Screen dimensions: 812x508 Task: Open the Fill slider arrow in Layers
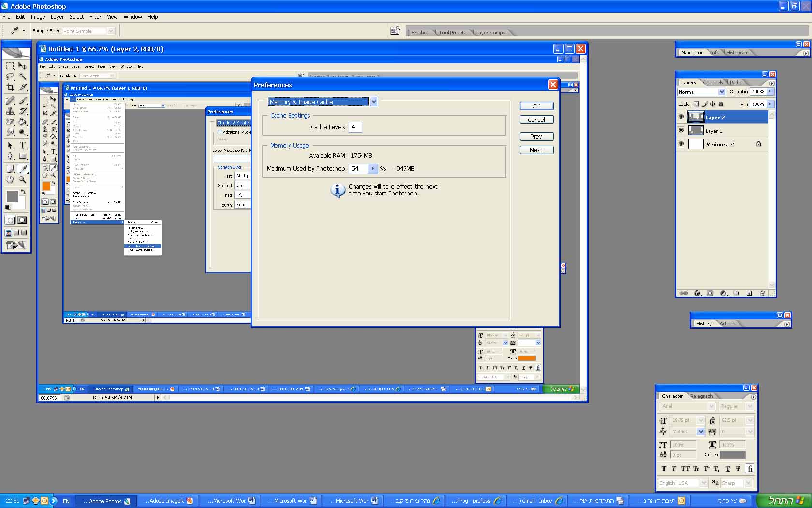pos(770,104)
